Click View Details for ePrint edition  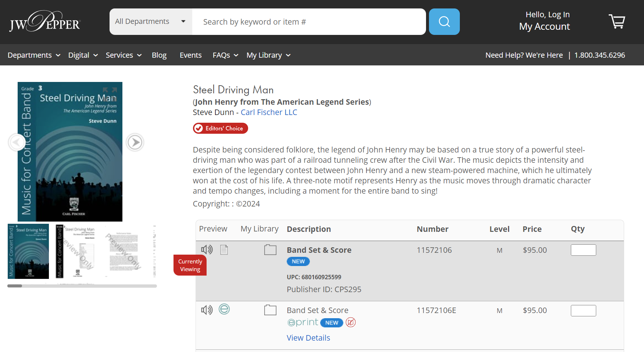click(x=308, y=338)
